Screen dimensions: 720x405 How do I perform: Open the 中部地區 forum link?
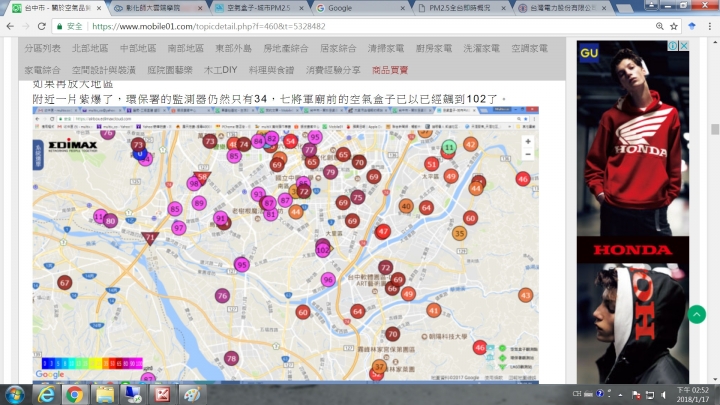pyautogui.click(x=138, y=48)
